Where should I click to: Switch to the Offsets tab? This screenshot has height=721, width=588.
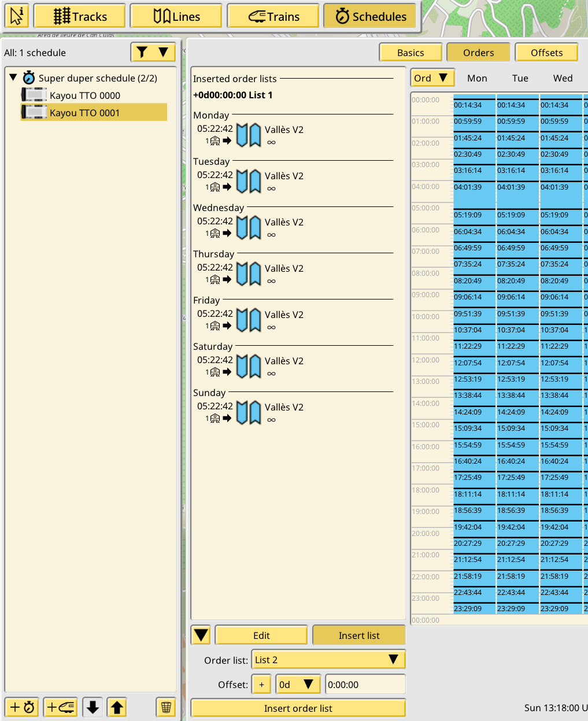click(x=546, y=53)
